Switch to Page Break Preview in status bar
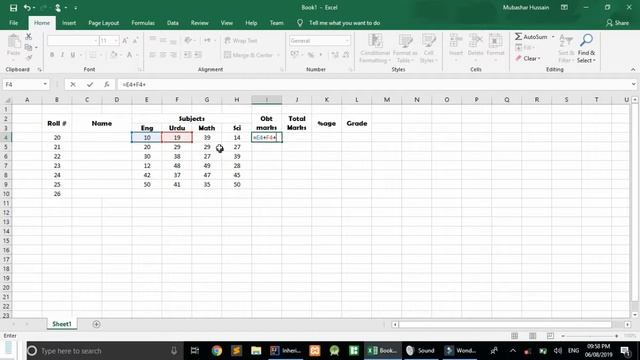The width and height of the screenshot is (640, 360). pos(550,336)
